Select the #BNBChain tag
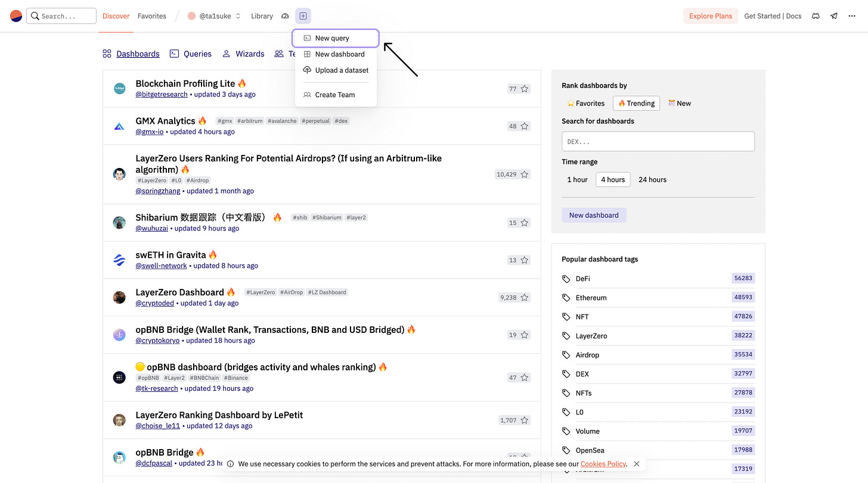The image size is (868, 483). [x=205, y=378]
